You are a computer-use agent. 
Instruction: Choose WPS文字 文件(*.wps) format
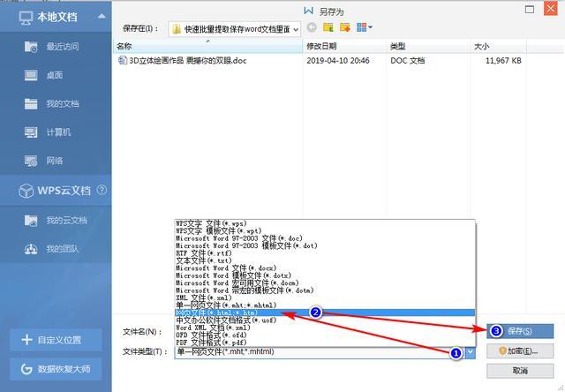point(325,223)
